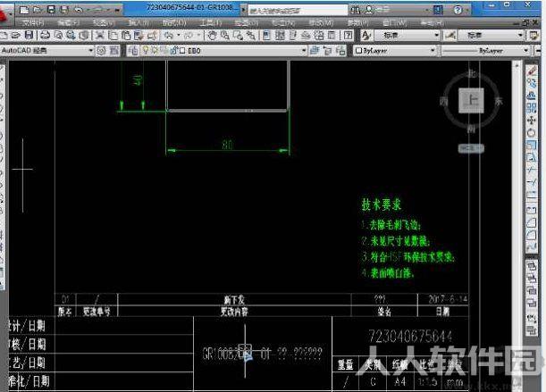Toggle the layer lock padlock icon

click(173, 50)
